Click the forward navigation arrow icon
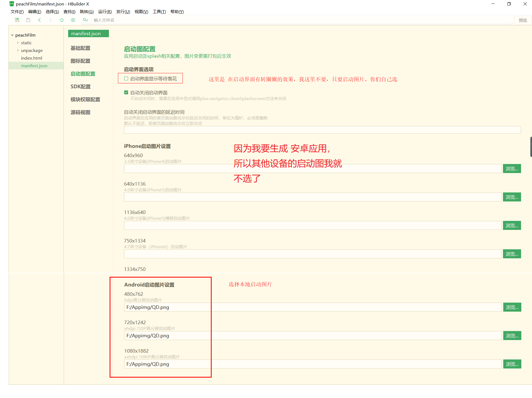 pyautogui.click(x=51, y=20)
